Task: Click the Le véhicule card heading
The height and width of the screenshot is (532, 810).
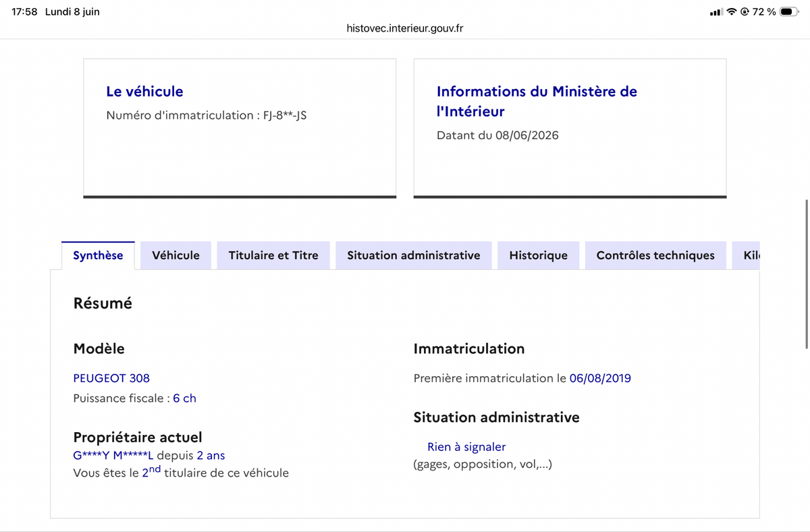Action: tap(144, 91)
